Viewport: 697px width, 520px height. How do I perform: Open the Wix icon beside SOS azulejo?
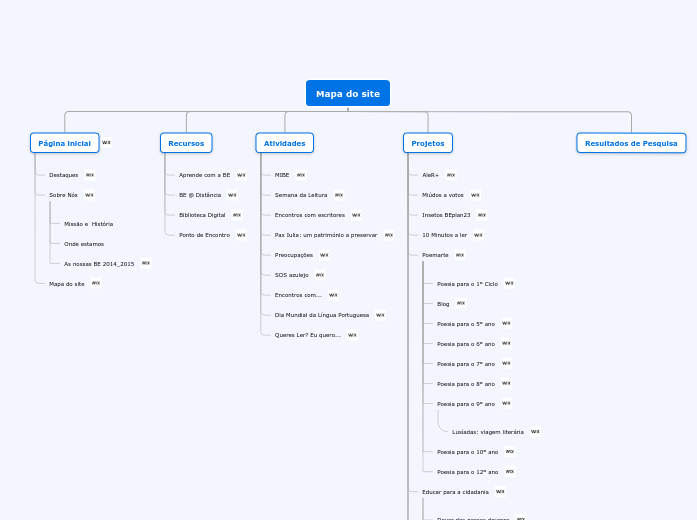click(320, 275)
